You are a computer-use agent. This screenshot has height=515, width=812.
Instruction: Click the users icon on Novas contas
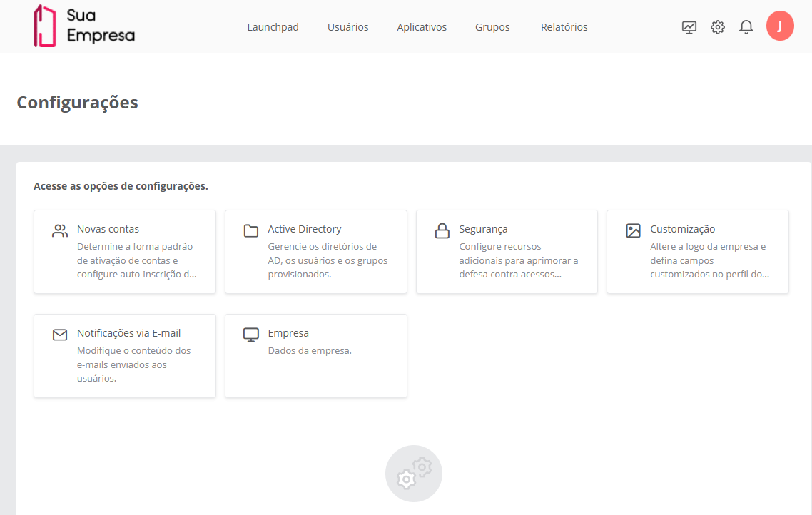click(x=60, y=230)
